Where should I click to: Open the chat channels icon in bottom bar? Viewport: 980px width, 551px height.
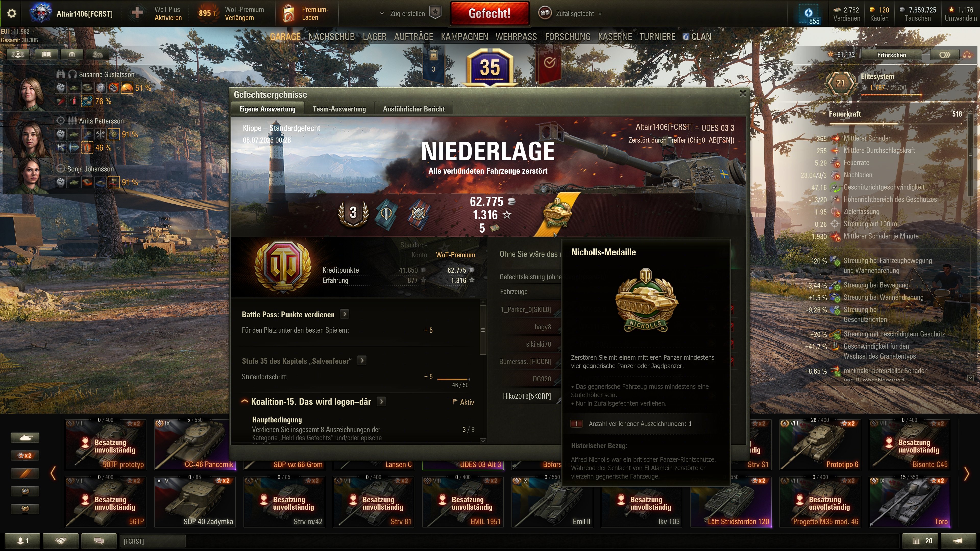(99, 541)
